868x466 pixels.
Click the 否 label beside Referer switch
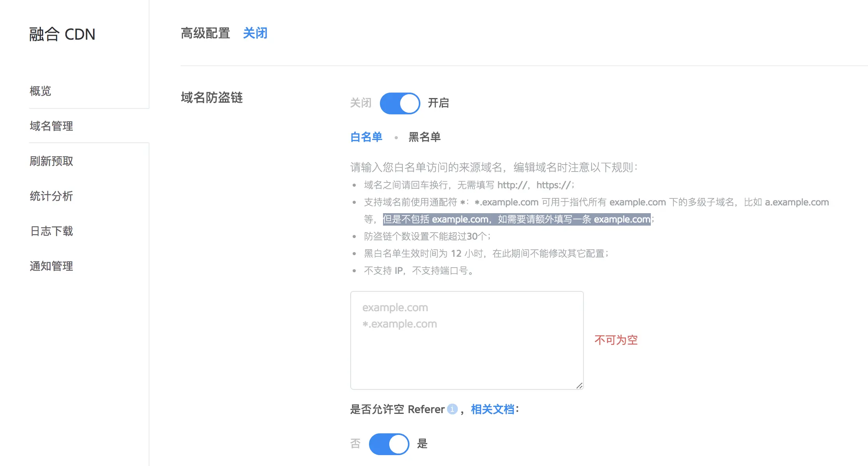(355, 444)
